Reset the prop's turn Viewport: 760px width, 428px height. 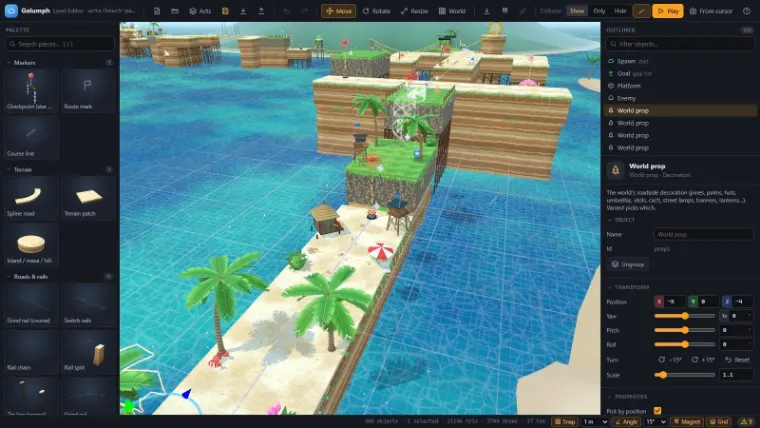click(737, 360)
